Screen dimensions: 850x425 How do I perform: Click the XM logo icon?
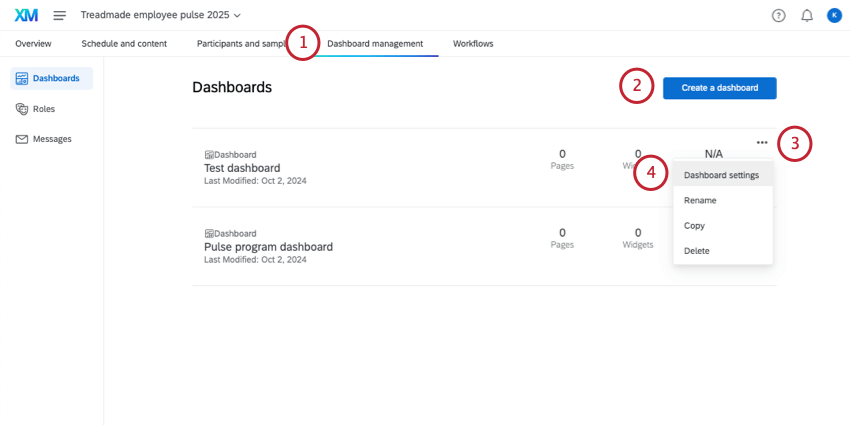click(26, 15)
